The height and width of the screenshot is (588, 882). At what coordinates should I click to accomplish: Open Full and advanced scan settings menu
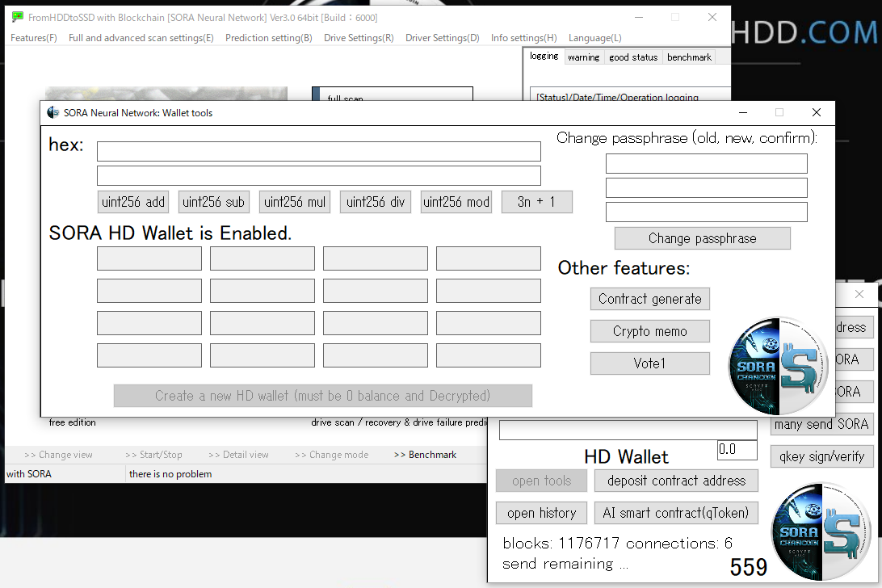point(141,38)
